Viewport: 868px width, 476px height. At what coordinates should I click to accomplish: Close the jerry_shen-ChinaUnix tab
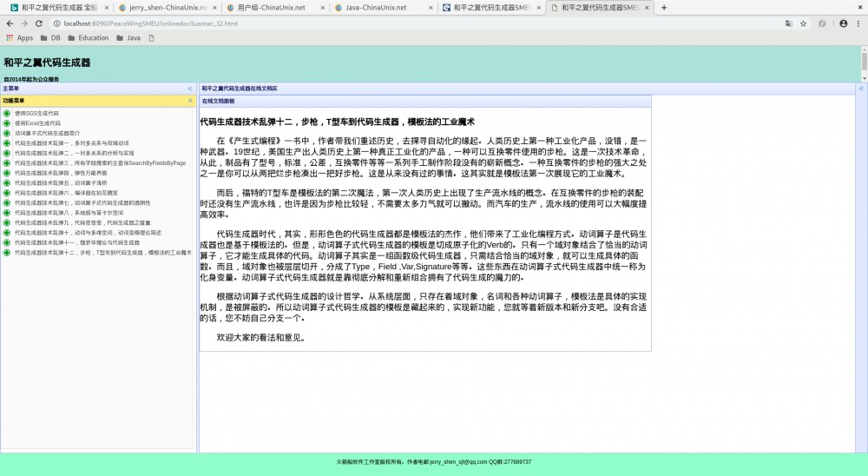tap(215, 8)
